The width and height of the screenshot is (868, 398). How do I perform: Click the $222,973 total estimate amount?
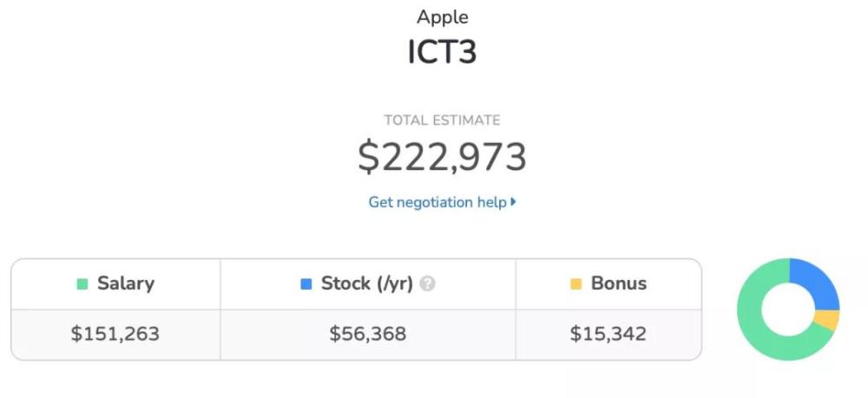click(x=442, y=157)
